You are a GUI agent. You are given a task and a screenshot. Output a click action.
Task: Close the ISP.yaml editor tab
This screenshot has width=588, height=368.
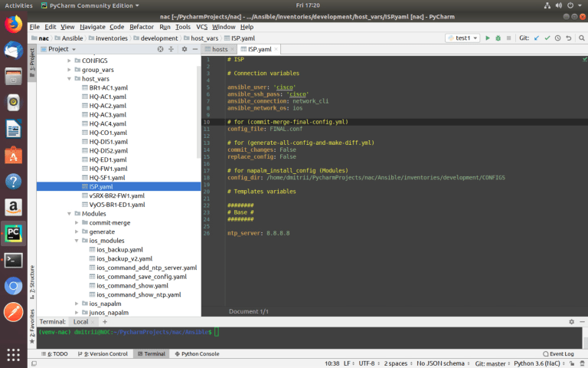(276, 49)
